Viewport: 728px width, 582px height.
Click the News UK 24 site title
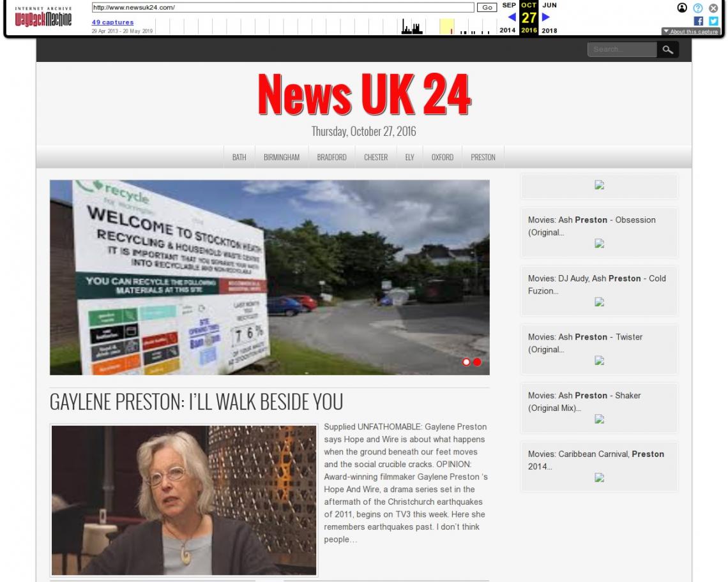tap(364, 94)
